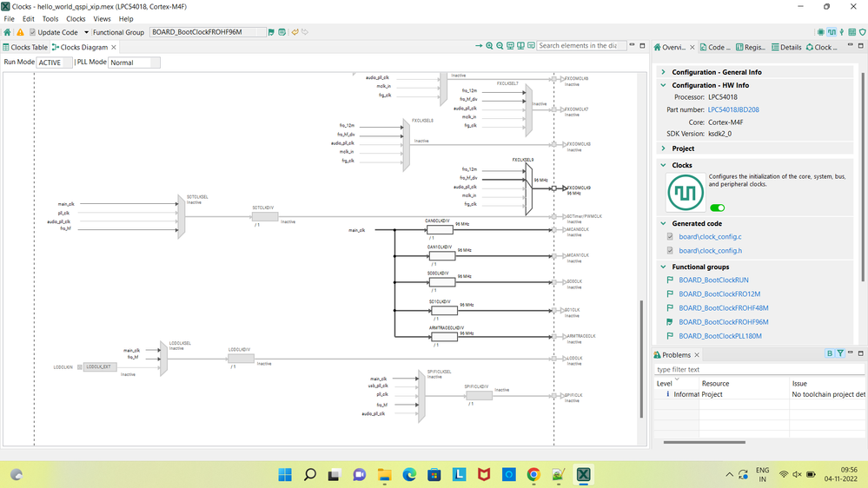Switch to the Clocks Table tab
This screenshot has height=488, width=868.
click(25, 47)
